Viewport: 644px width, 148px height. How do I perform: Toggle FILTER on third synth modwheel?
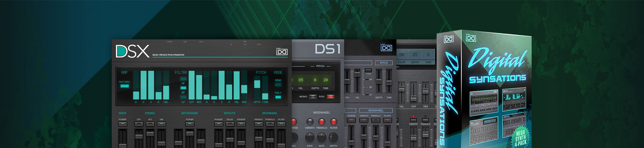tap(387, 120)
